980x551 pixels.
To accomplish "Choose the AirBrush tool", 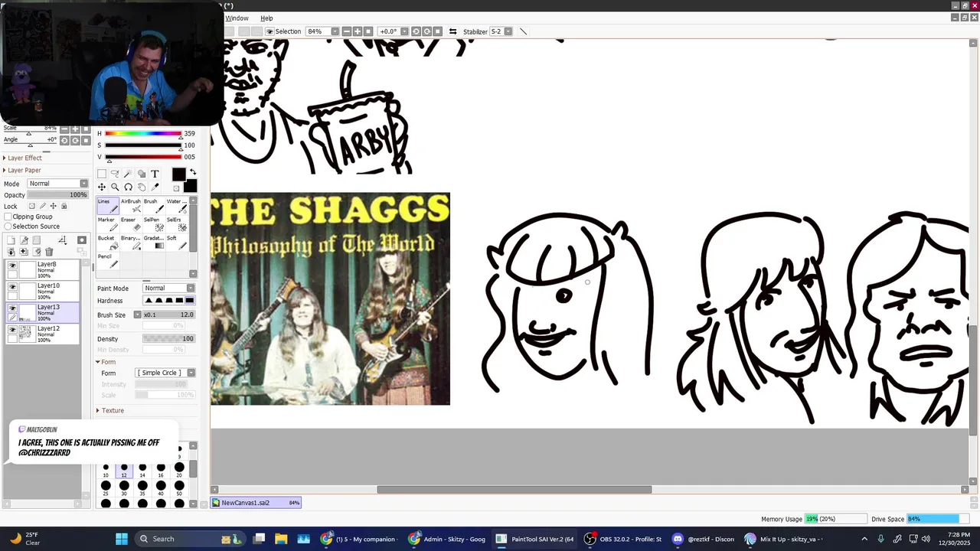I will click(131, 206).
